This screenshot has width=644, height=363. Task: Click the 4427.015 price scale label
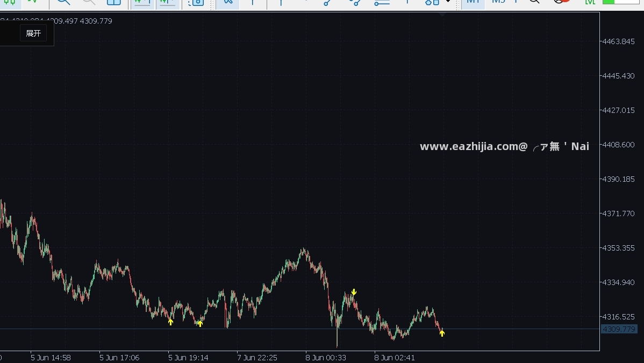(619, 110)
